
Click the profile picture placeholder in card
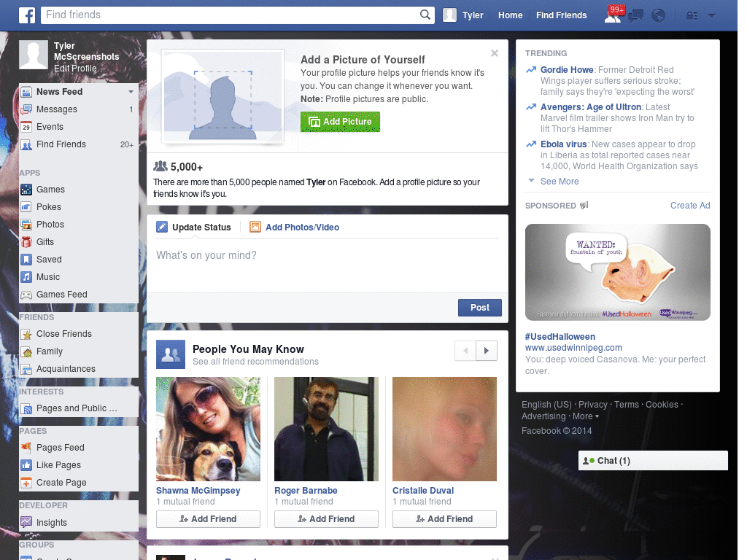click(223, 96)
